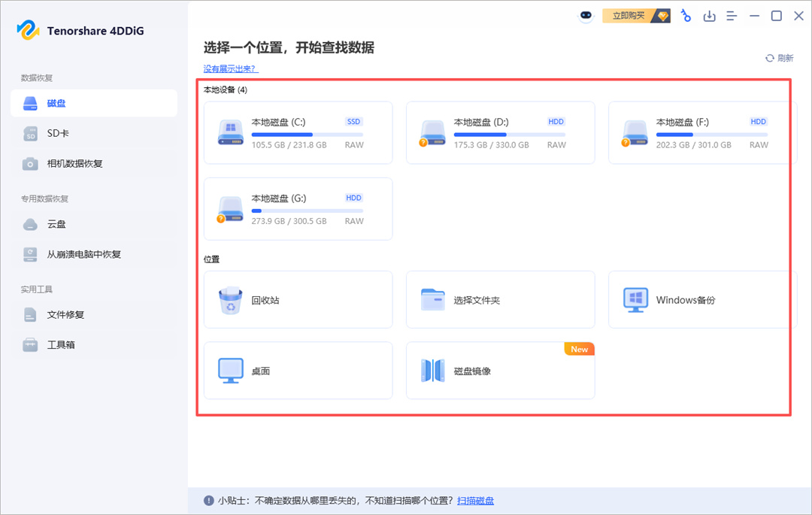Click the F: drive disk icon
This screenshot has height=515, width=812.
click(635, 133)
